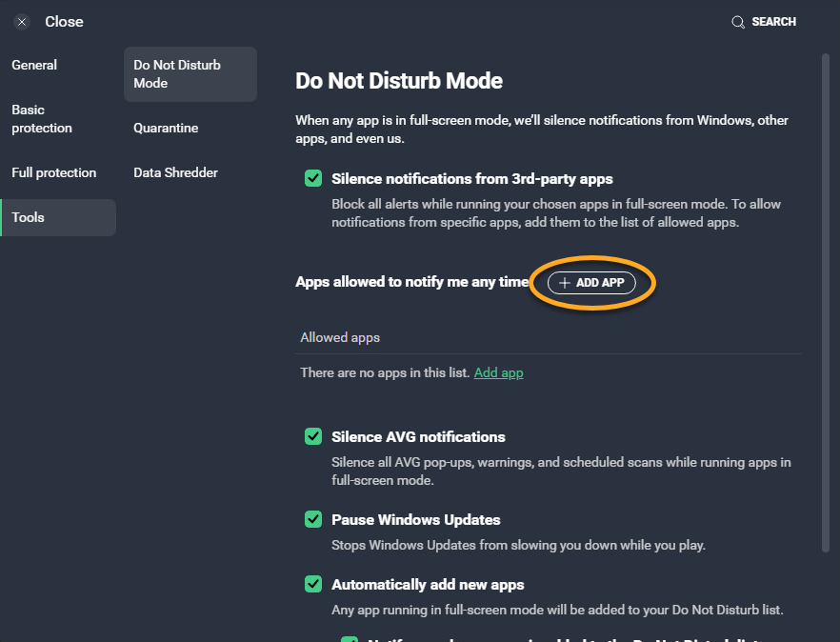
Task: Disable Pause Windows Updates checkbox
Action: (x=312, y=519)
